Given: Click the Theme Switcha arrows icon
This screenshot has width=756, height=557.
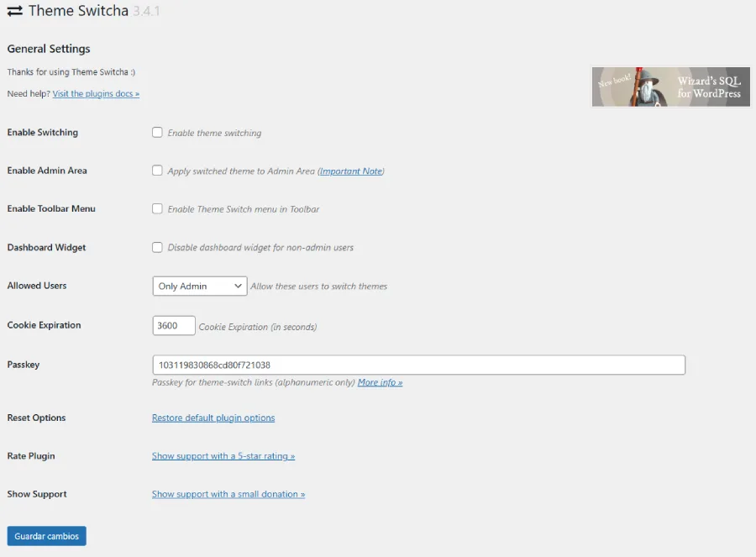Looking at the screenshot, I should point(14,12).
